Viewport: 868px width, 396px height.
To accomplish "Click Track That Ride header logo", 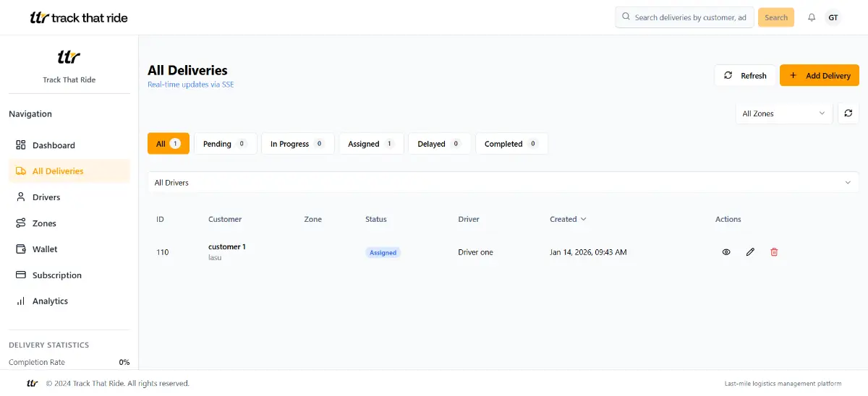I will (79, 17).
